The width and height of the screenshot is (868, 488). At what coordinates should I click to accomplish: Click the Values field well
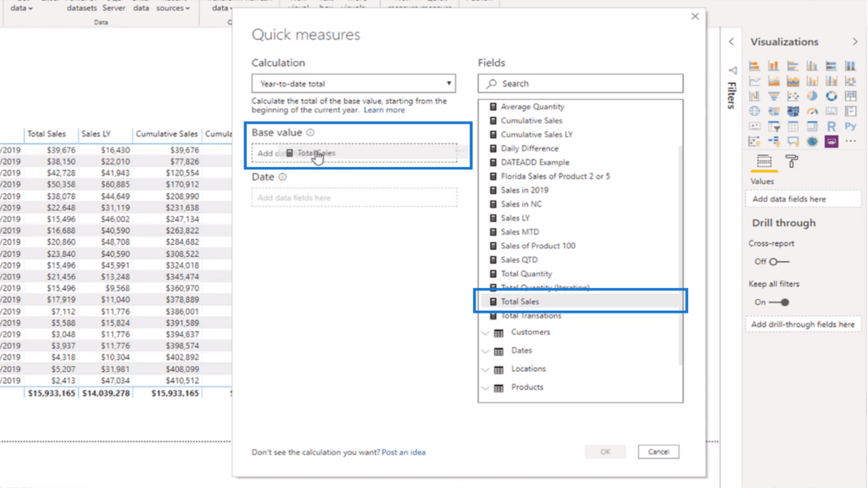pos(804,199)
